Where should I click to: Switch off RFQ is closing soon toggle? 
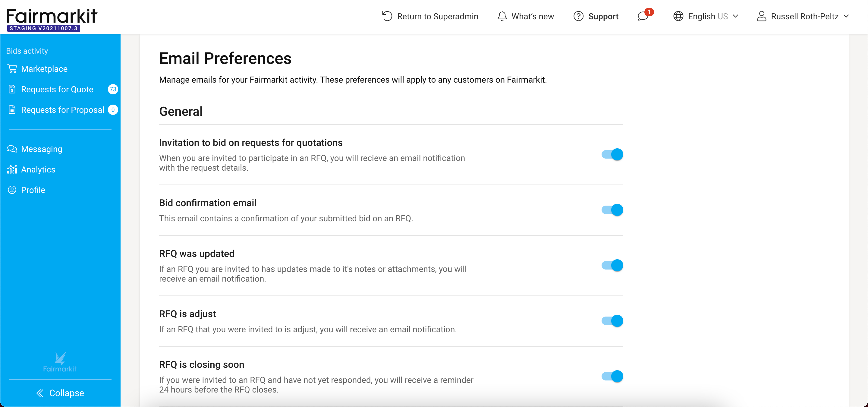[612, 376]
